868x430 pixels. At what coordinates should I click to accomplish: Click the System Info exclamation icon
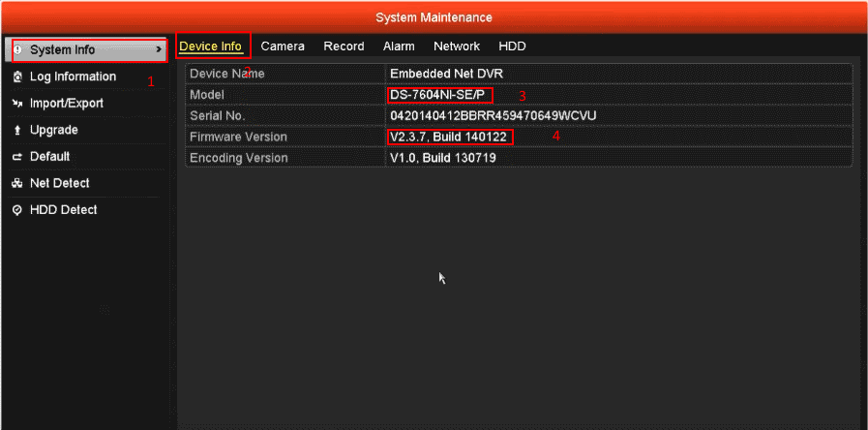[x=17, y=49]
